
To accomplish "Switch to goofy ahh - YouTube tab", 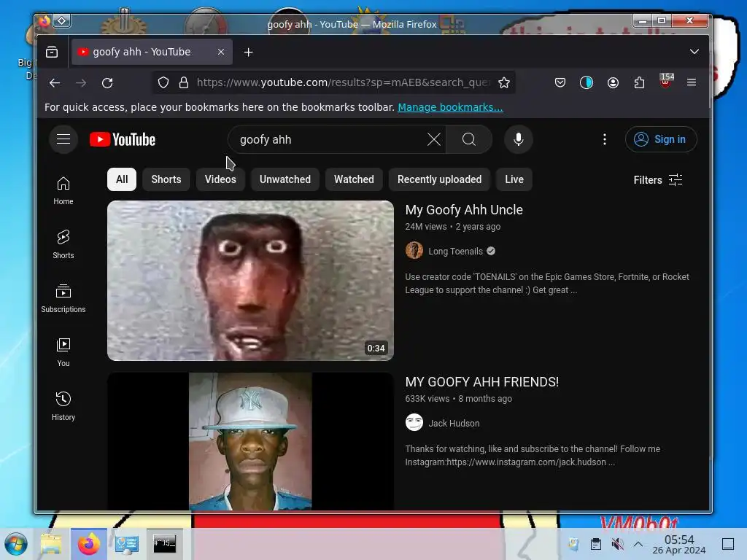I will coord(143,52).
